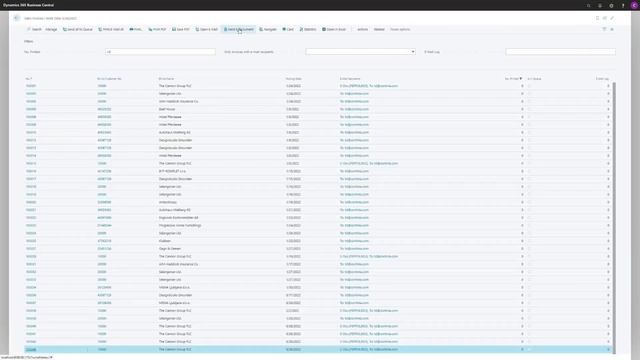The height and width of the screenshot is (360, 640).
Task: Check In Queue box for Englunds Kontorsmöbler row
Action: pos(529,218)
